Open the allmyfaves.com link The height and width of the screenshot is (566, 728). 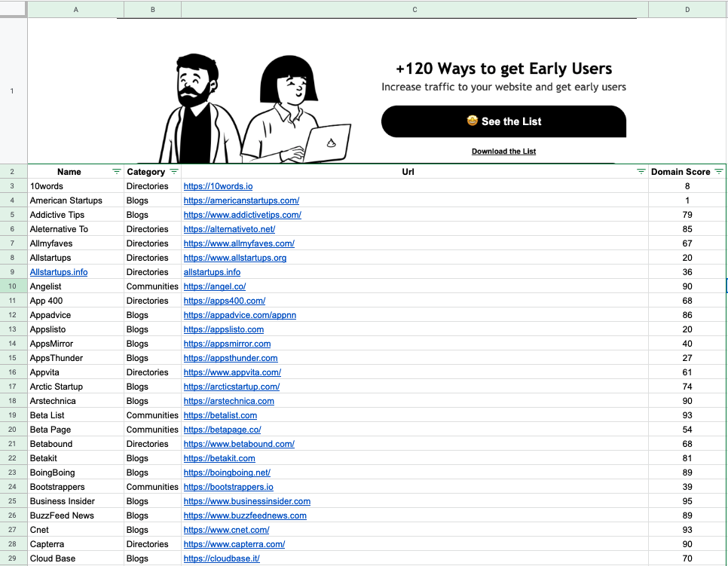click(x=239, y=243)
